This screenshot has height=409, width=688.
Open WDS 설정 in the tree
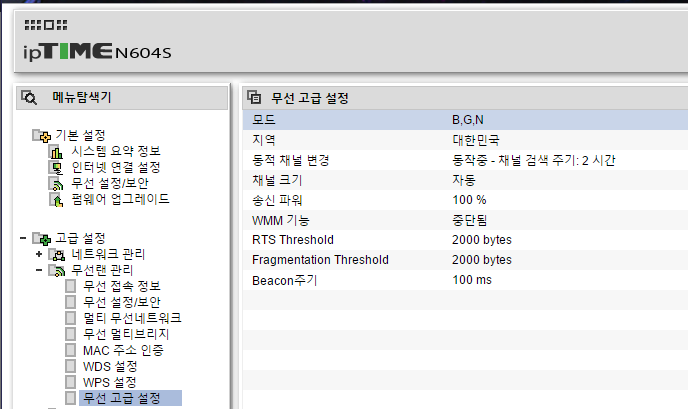click(110, 366)
